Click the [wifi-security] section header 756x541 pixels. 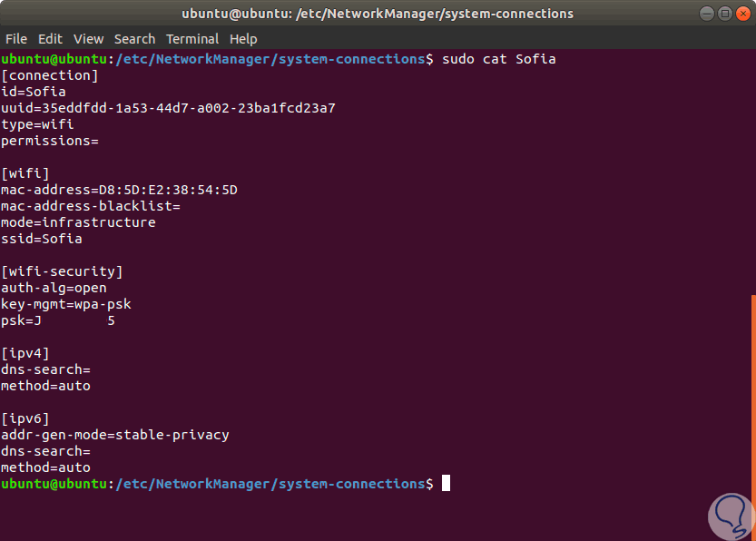coord(62,271)
